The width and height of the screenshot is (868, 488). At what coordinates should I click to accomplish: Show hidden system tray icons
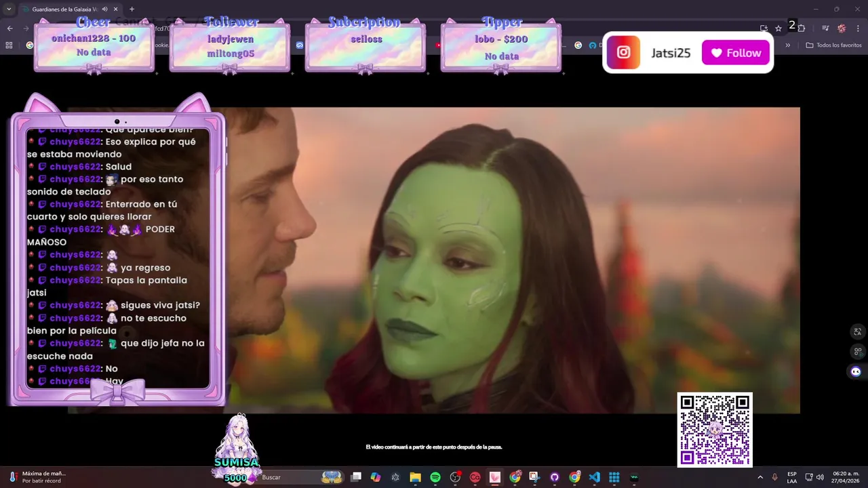(x=759, y=477)
